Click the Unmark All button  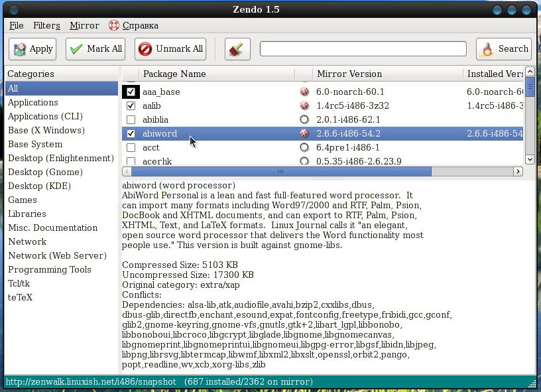point(170,49)
